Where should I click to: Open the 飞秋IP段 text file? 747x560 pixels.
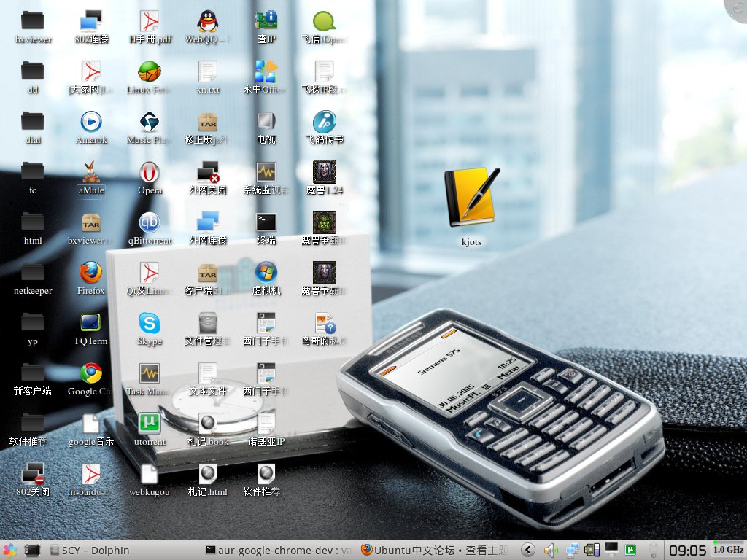(x=325, y=72)
